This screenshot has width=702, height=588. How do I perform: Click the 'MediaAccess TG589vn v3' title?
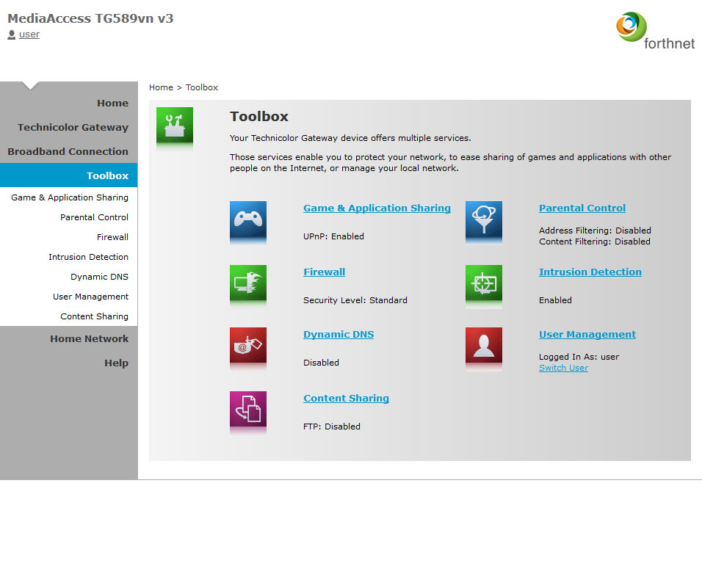90,18
